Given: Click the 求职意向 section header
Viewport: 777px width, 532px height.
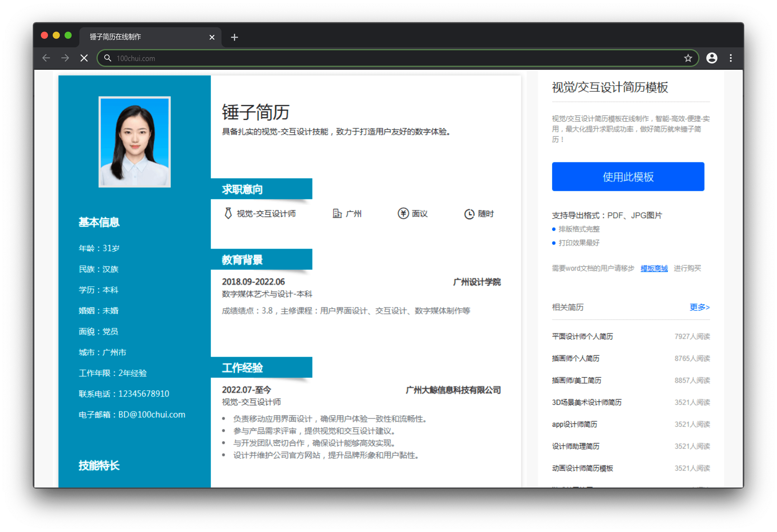Looking at the screenshot, I should point(261,189).
